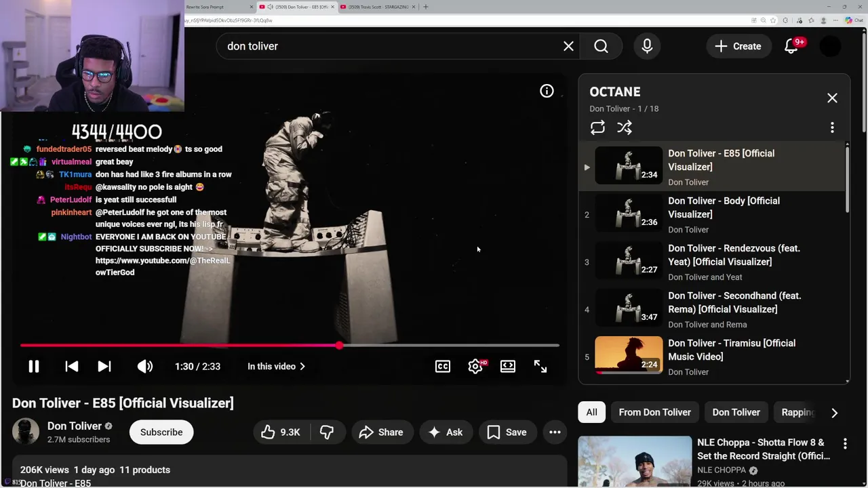
Task: Open NLE Choppa Shotta Flow 8 video thumbnail
Action: pos(635,462)
